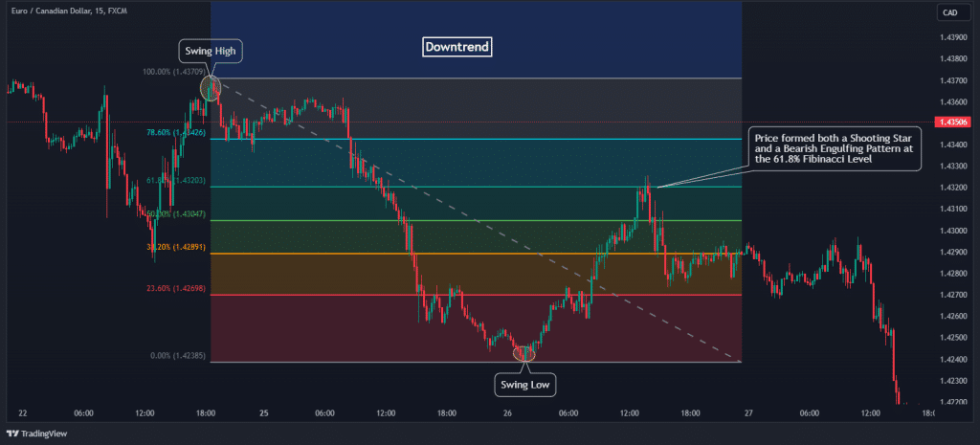
Task: Select the Swing Low callout label
Action: pos(525,386)
